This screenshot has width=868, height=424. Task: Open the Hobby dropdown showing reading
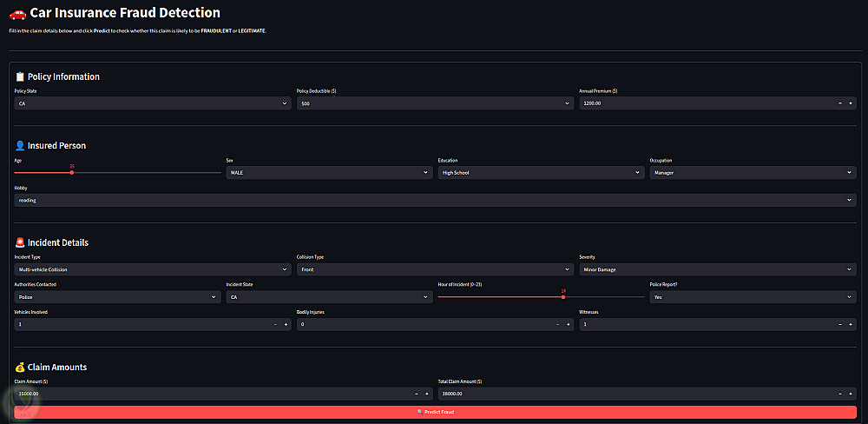coord(435,200)
